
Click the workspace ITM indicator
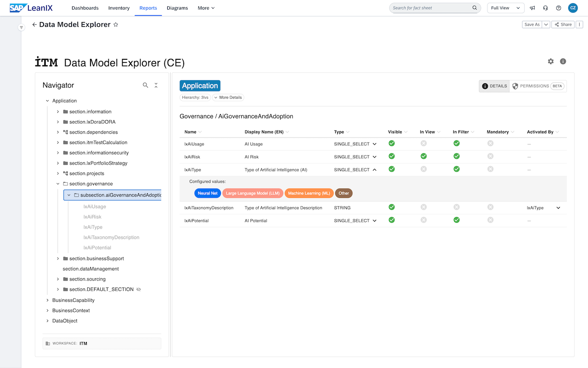(x=102, y=344)
